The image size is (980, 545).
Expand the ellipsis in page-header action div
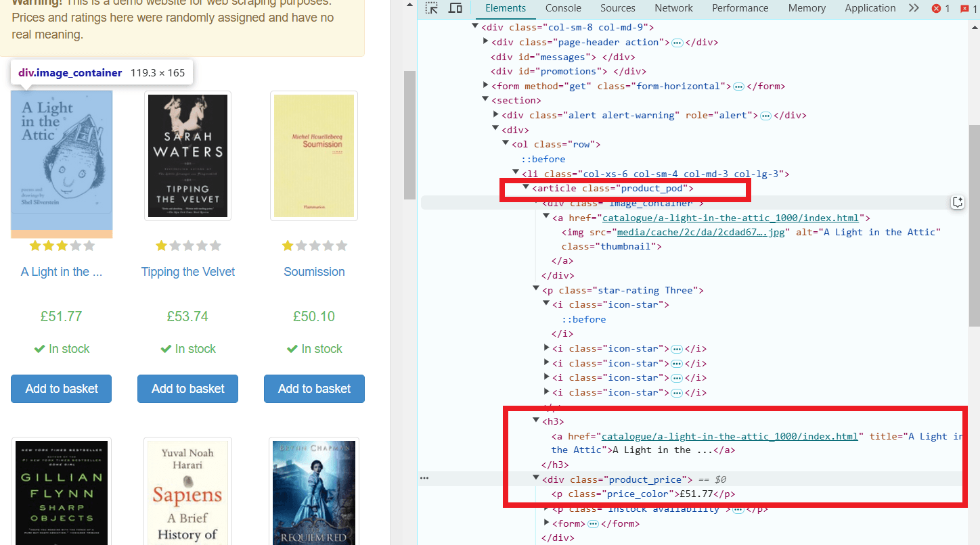[x=677, y=43]
